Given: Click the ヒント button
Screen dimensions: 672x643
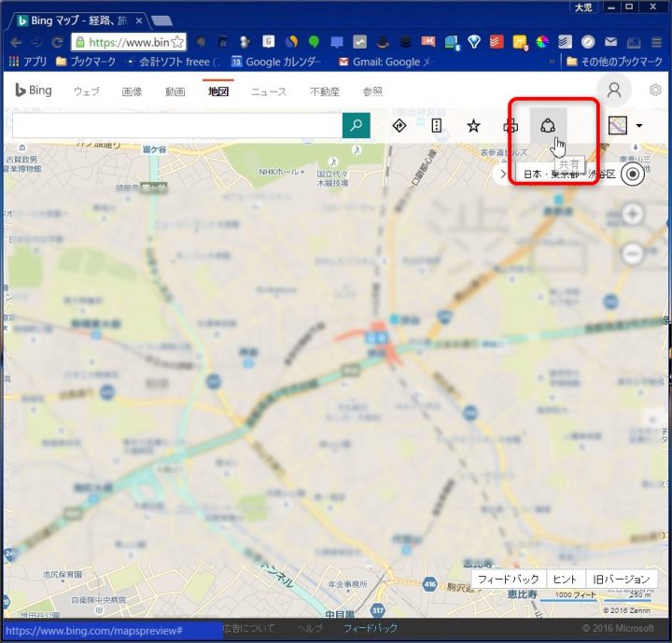Looking at the screenshot, I should click(x=566, y=580).
